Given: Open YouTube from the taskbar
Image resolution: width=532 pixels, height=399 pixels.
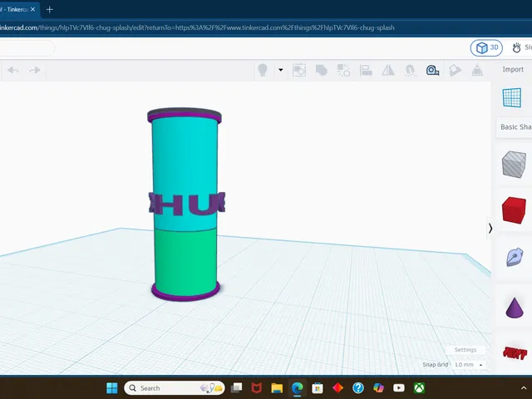Looking at the screenshot, I should pyautogui.click(x=399, y=388).
